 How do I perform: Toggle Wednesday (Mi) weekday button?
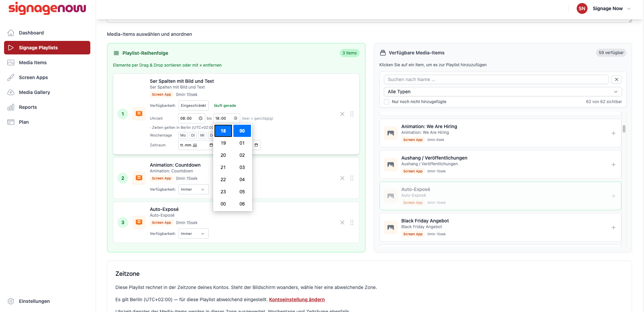(202, 135)
